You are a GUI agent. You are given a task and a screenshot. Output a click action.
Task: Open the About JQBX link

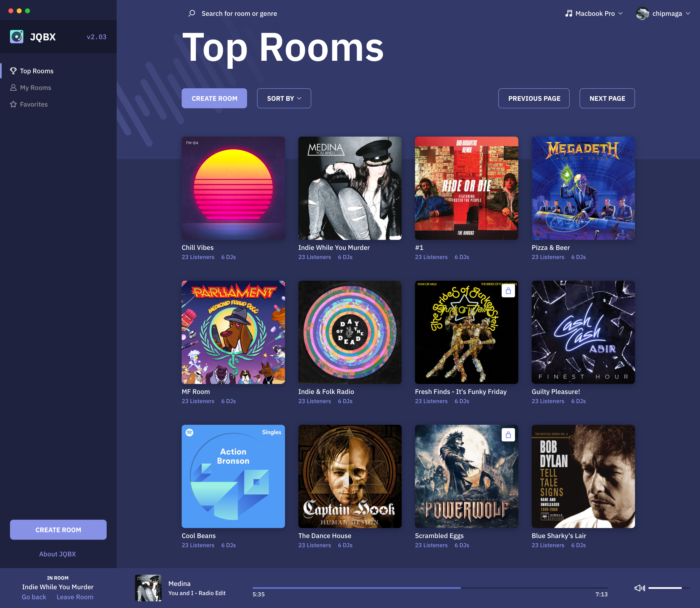(57, 554)
